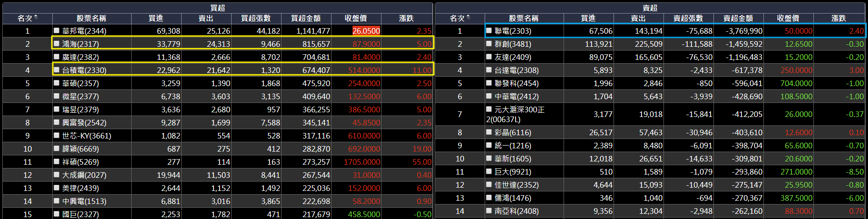This screenshot has height=219, width=868.
Task: Sort the 買超 table by 名次 arrows
Action: (x=36, y=17)
